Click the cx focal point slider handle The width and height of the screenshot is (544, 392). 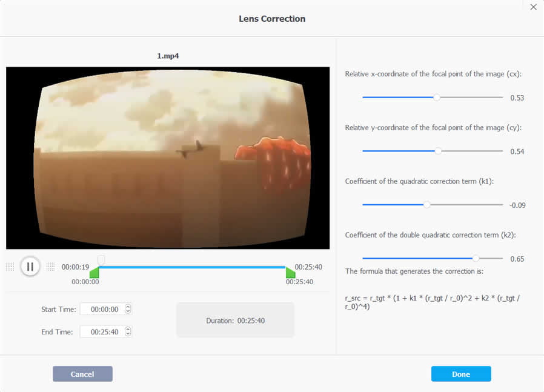tap(437, 97)
